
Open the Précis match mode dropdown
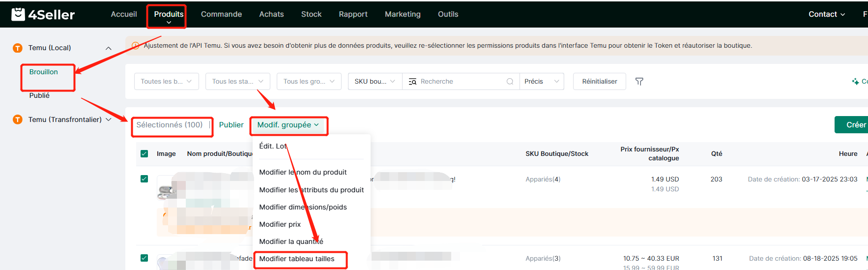542,82
